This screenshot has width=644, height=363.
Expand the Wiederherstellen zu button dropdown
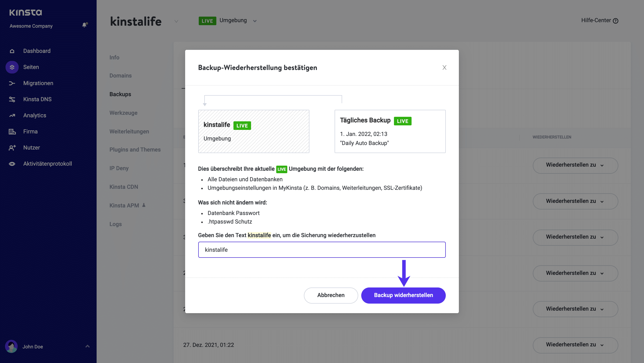[x=603, y=165]
